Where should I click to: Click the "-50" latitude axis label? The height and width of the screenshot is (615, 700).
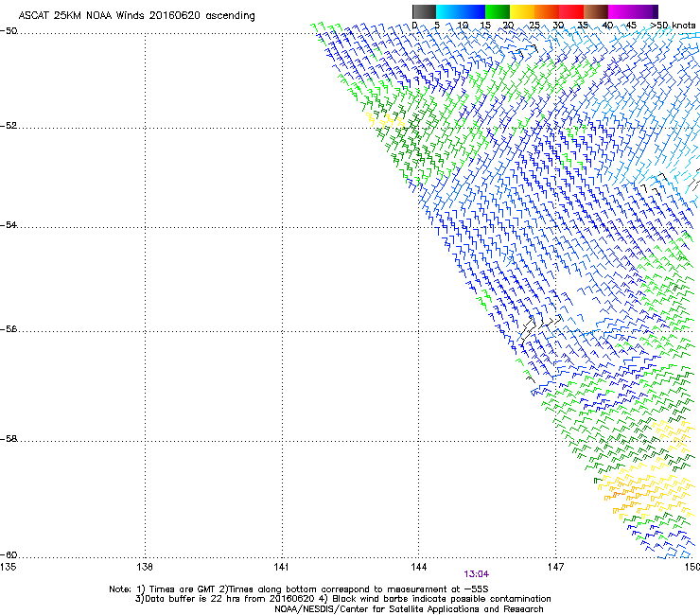point(9,31)
